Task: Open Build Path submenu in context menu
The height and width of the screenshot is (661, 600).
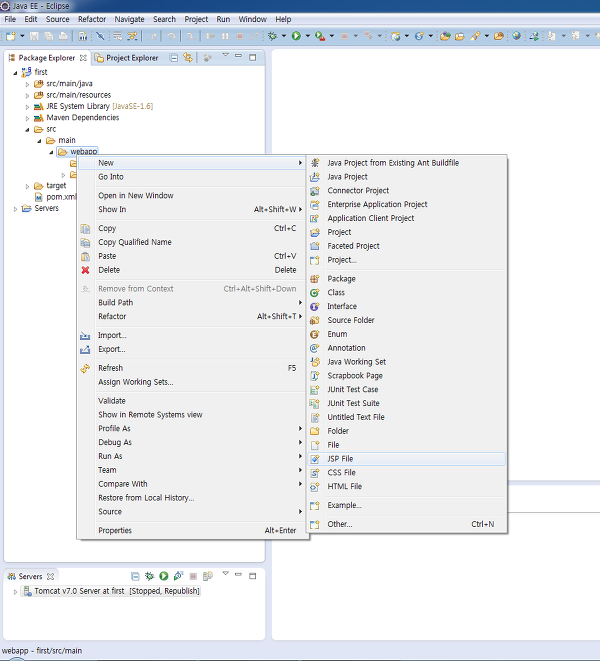Action: tap(192, 302)
